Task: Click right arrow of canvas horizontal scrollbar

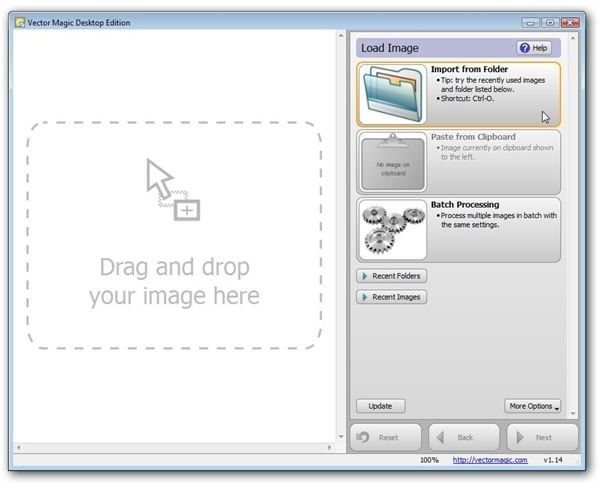Action: (x=329, y=447)
